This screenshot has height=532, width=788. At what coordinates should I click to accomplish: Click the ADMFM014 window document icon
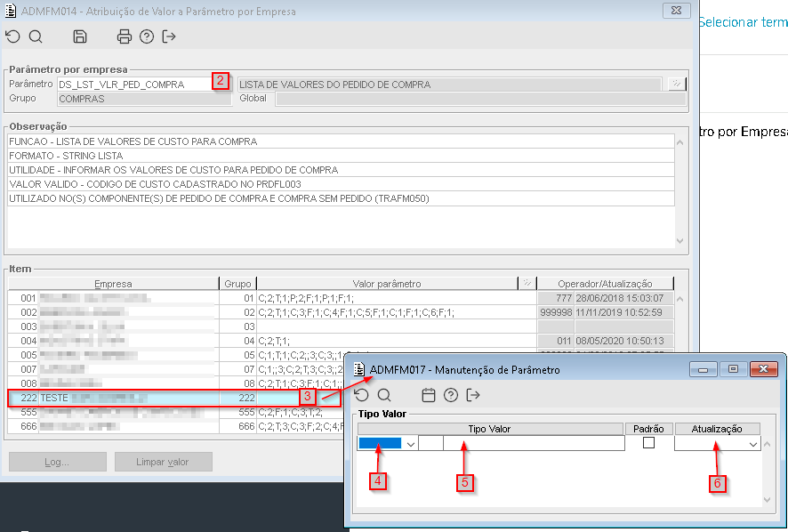[11, 11]
